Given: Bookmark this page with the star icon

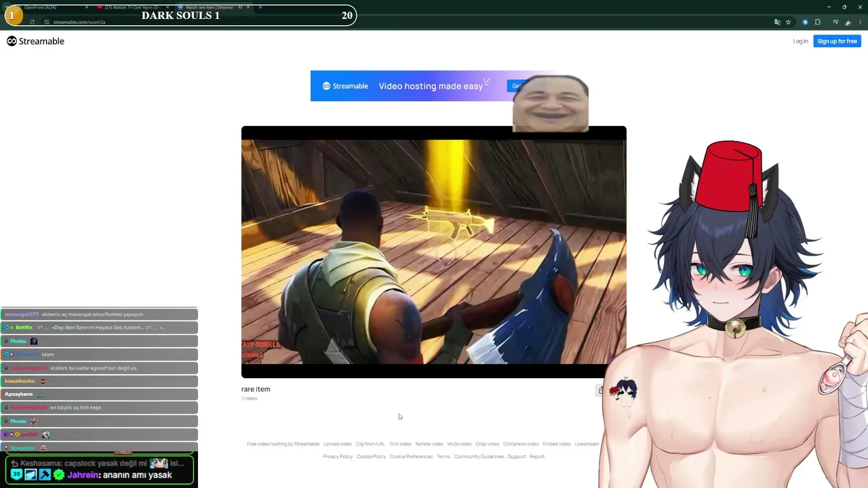Looking at the screenshot, I should [788, 22].
